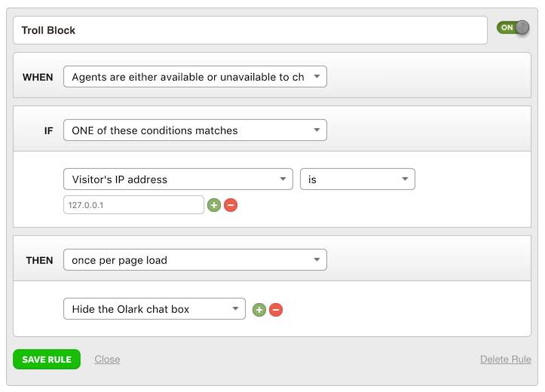
Task: Click the SAVE RULE button
Action: [x=47, y=360]
